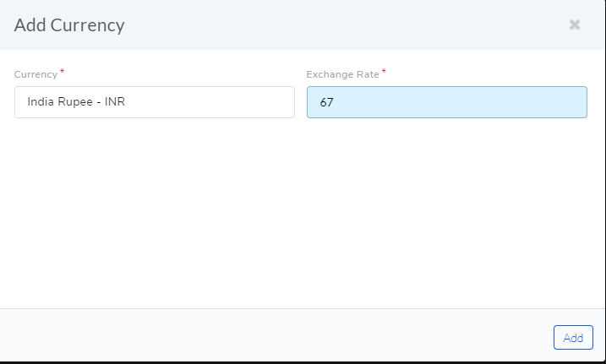Select the India Rupee - INR text
This screenshot has width=606, height=364.
coord(76,101)
